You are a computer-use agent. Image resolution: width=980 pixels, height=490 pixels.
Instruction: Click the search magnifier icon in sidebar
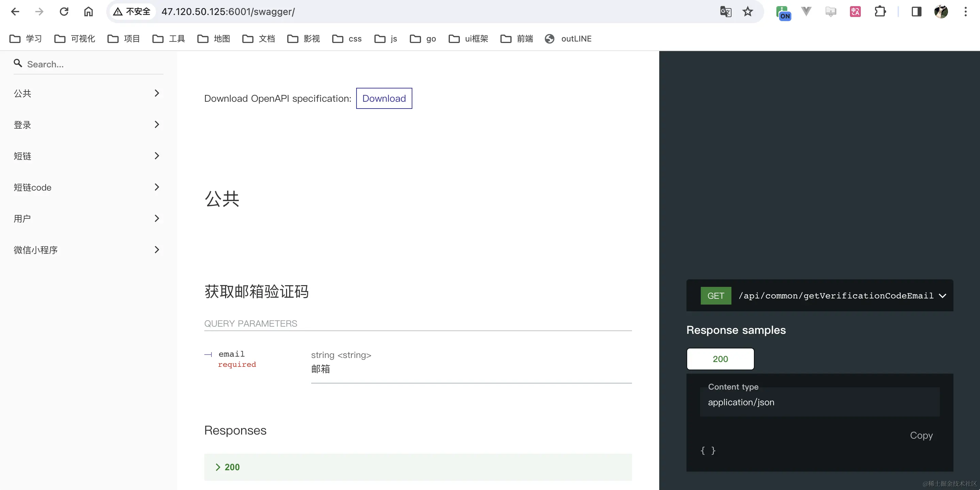coord(18,63)
